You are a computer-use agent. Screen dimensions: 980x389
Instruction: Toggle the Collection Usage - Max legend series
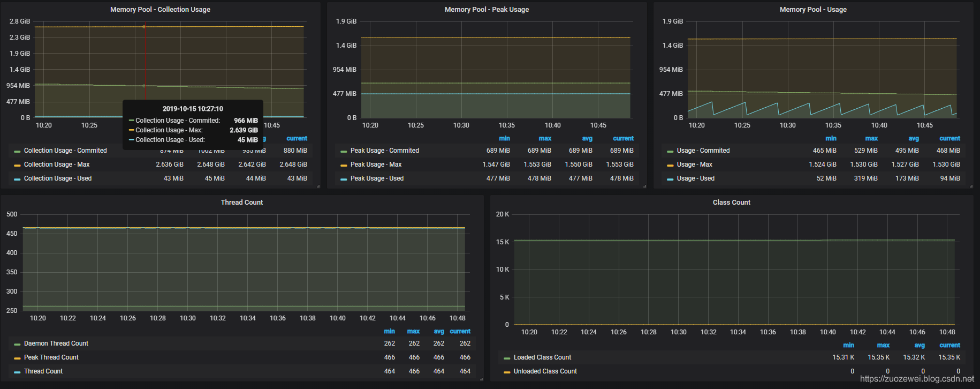click(x=57, y=164)
